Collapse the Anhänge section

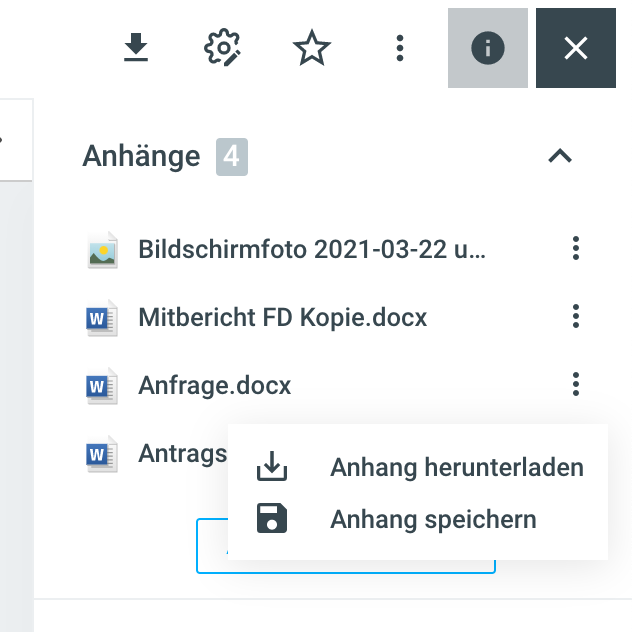(x=560, y=156)
